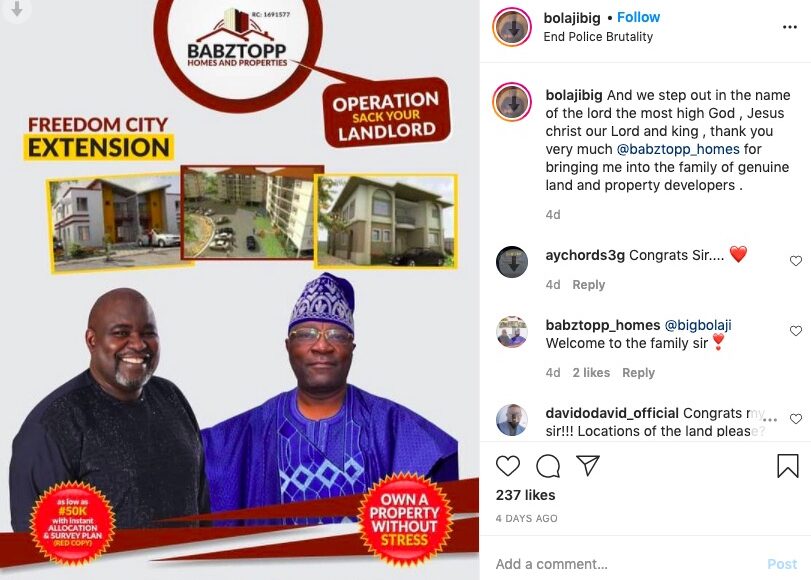Like the post with heart icon
Screen dimensions: 811x580
[x=507, y=466]
